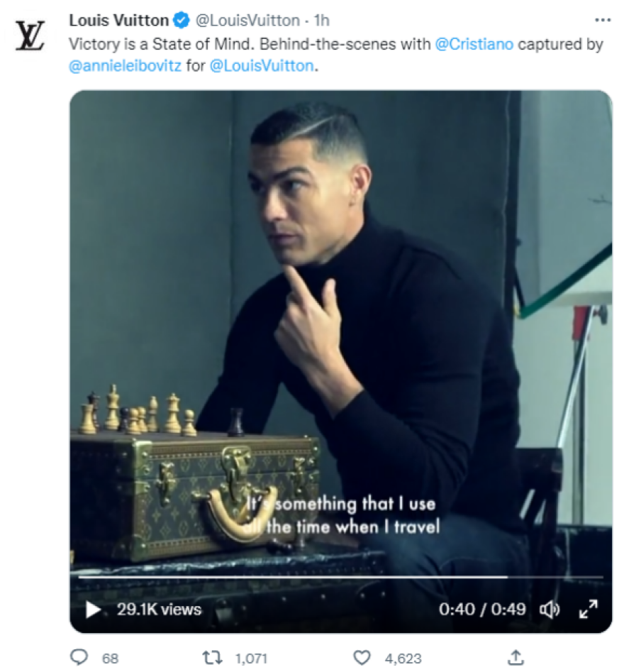The height and width of the screenshot is (672, 624).
Task: Open the @LouisVuitton mention in tweet text
Action: click(262, 65)
